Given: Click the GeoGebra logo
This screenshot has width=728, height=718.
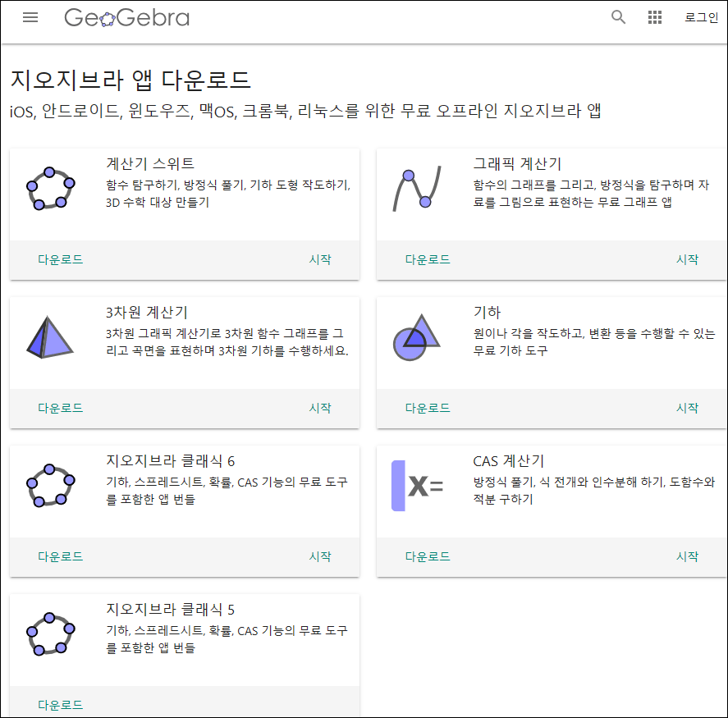Looking at the screenshot, I should tap(126, 17).
